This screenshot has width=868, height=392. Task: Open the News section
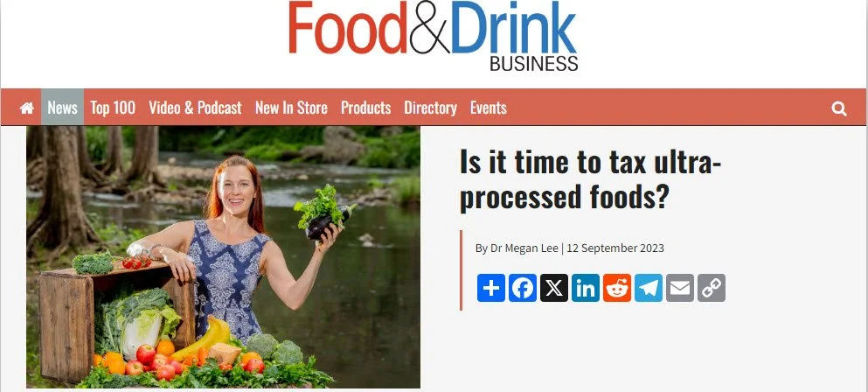(63, 107)
